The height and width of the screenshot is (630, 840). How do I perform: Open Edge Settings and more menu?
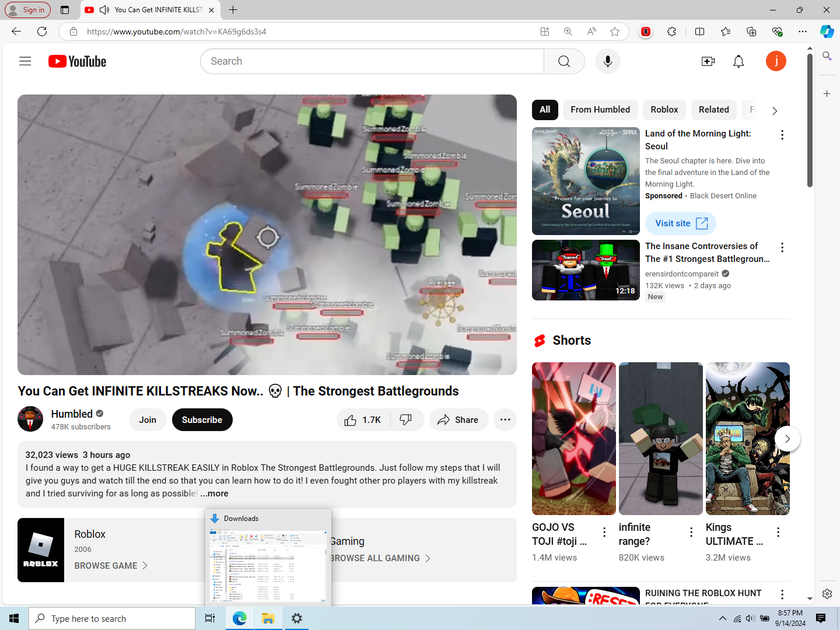[803, 32]
